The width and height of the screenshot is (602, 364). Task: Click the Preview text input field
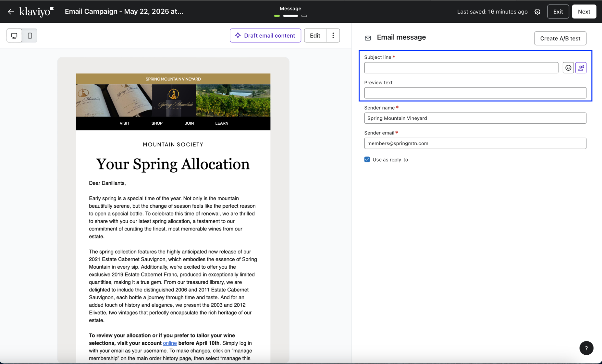pyautogui.click(x=475, y=93)
